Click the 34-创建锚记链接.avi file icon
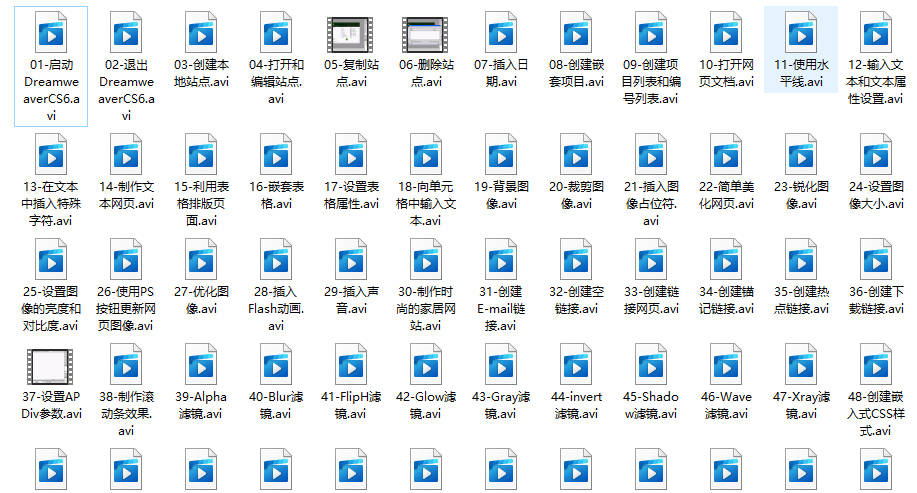The width and height of the screenshot is (917, 493). tap(726, 260)
